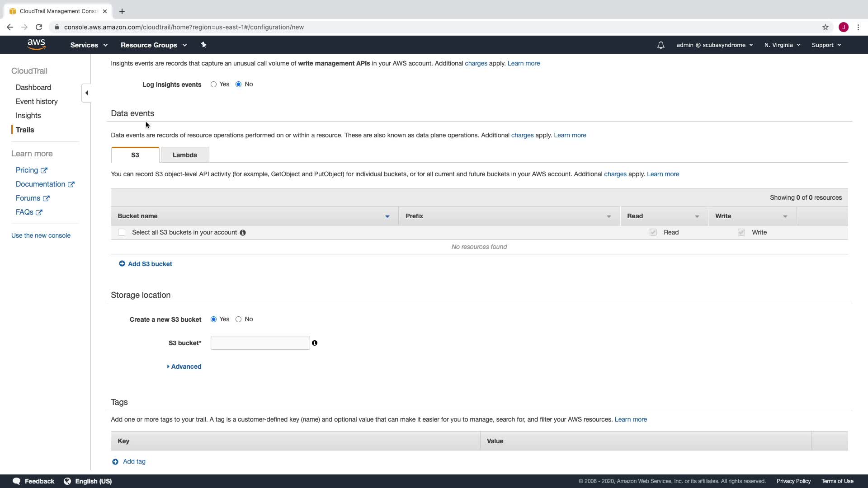The width and height of the screenshot is (868, 488).
Task: Switch to the Lambda data events tab
Action: coord(184,155)
